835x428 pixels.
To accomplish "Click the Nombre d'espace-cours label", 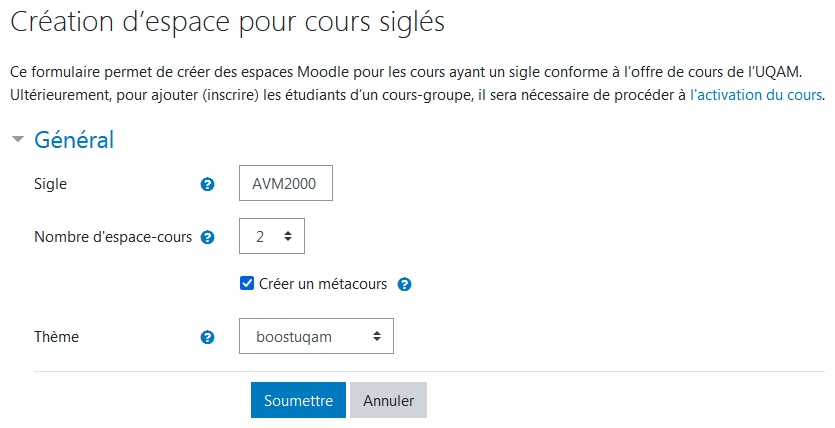I will (113, 237).
